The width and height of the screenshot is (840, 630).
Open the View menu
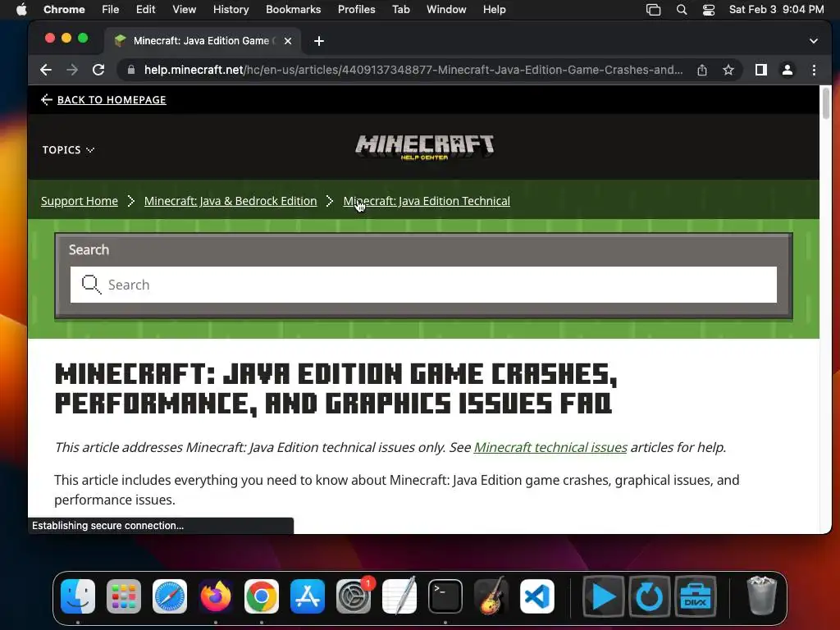pos(185,10)
